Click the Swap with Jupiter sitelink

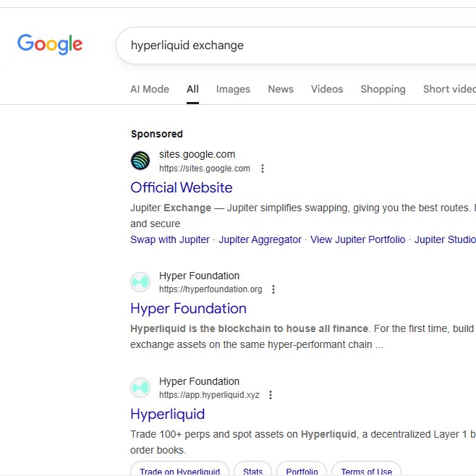coord(170,239)
